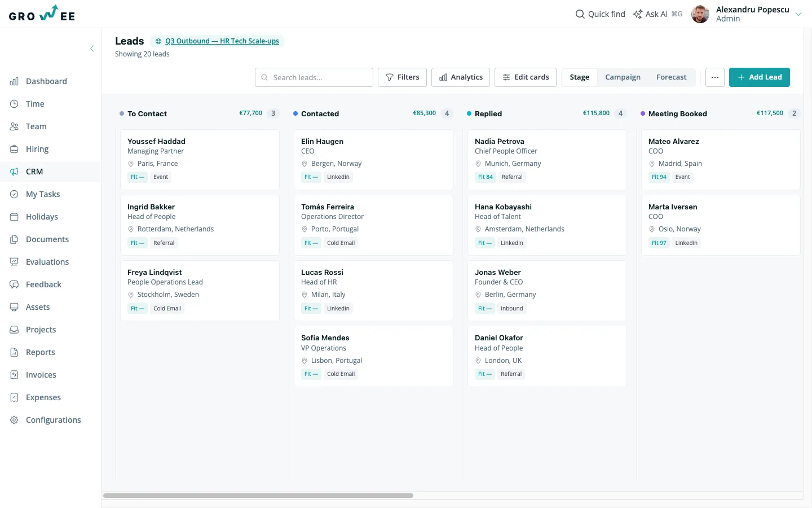Click location pin on Youssef Haddad card

(131, 164)
